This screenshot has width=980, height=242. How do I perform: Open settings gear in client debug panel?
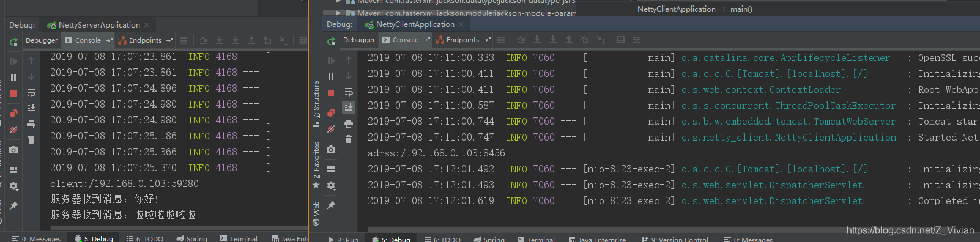[x=331, y=186]
